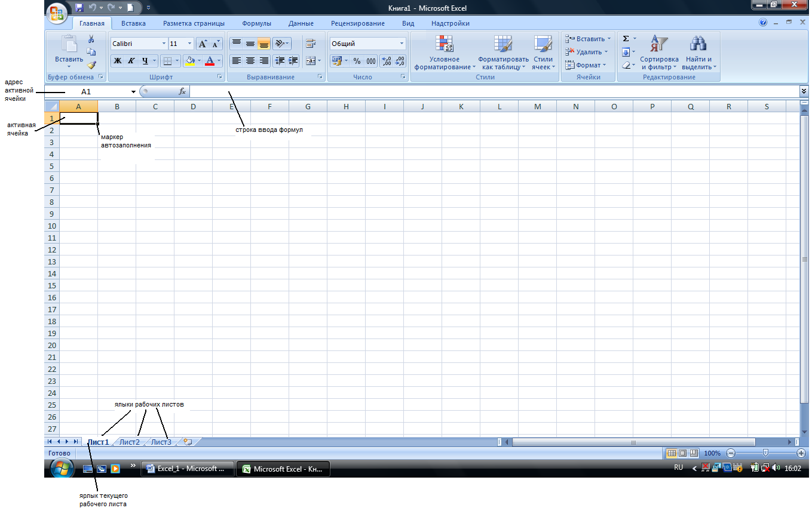This screenshot has height=514, width=812.
Task: Select column header D
Action: pos(193,106)
